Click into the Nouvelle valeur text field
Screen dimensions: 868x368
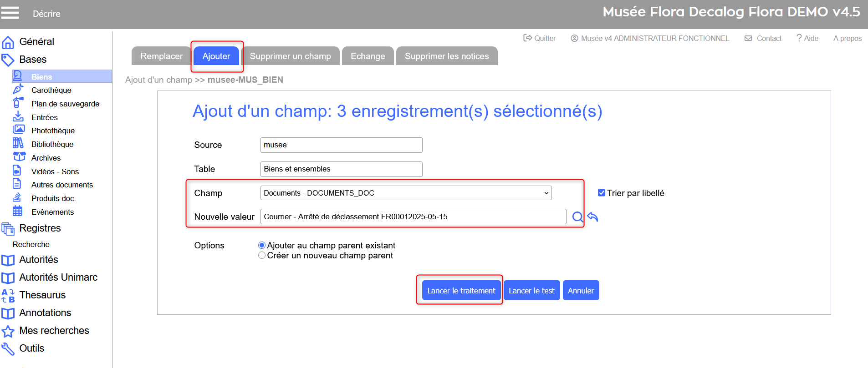tap(413, 217)
